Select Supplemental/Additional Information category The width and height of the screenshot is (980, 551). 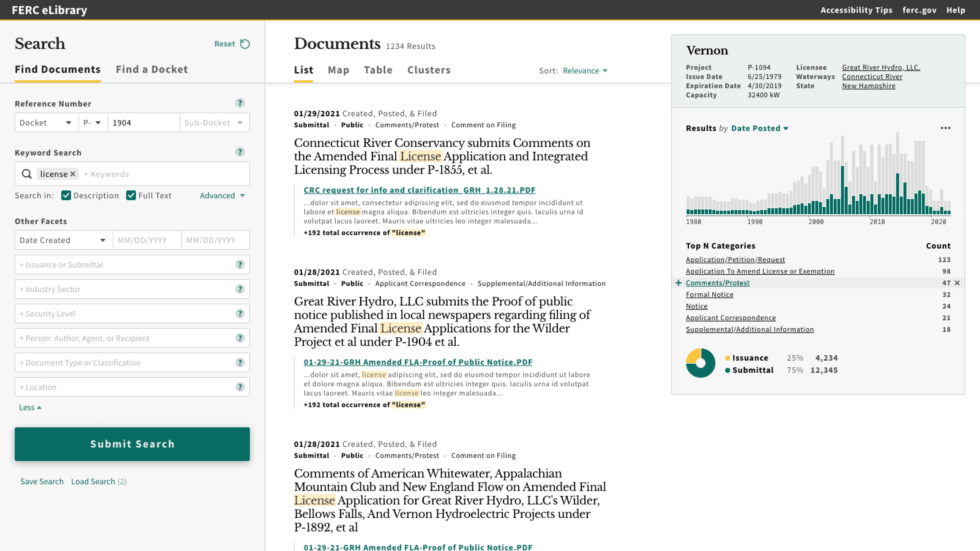pyautogui.click(x=750, y=329)
